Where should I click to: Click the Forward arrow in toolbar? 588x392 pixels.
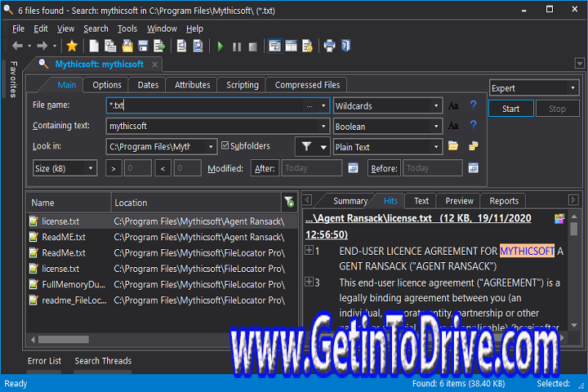point(42,46)
